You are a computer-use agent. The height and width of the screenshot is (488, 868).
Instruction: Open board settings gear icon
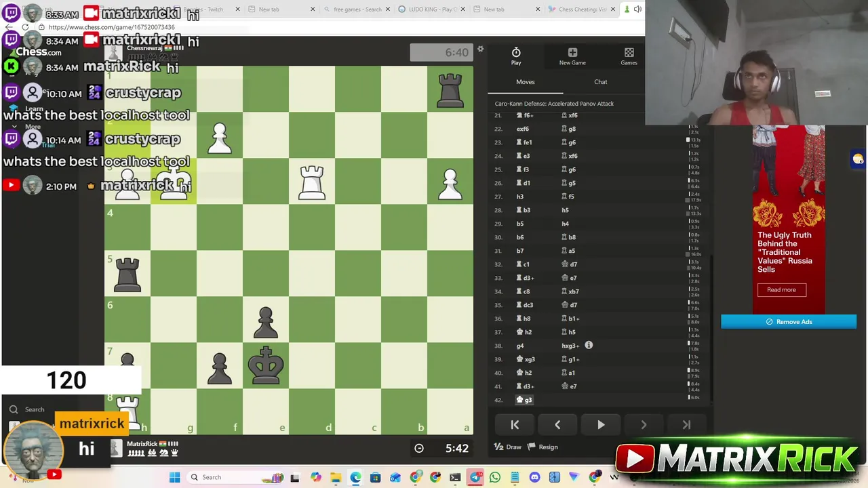480,49
